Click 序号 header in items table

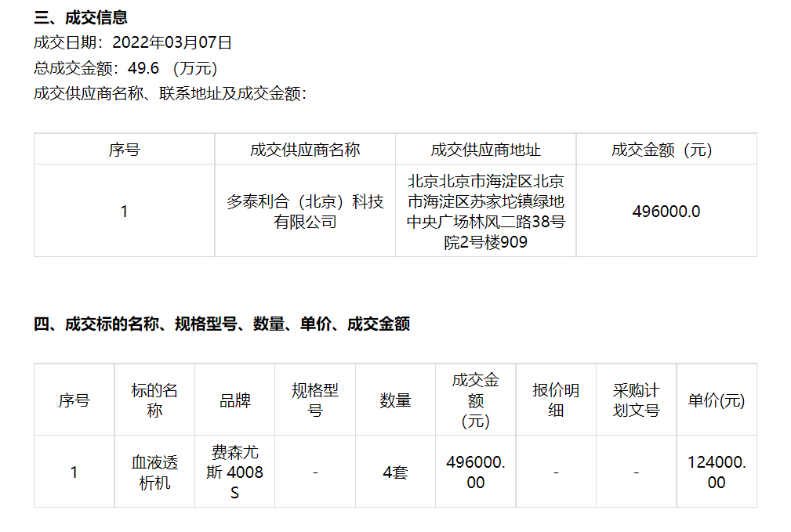[x=74, y=400]
